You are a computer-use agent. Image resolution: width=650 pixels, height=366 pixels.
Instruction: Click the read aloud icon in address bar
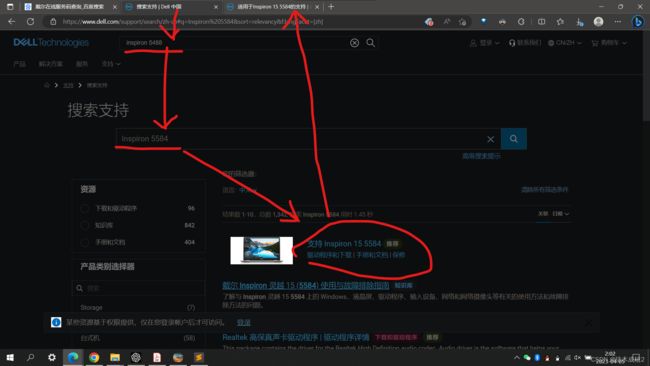point(446,22)
